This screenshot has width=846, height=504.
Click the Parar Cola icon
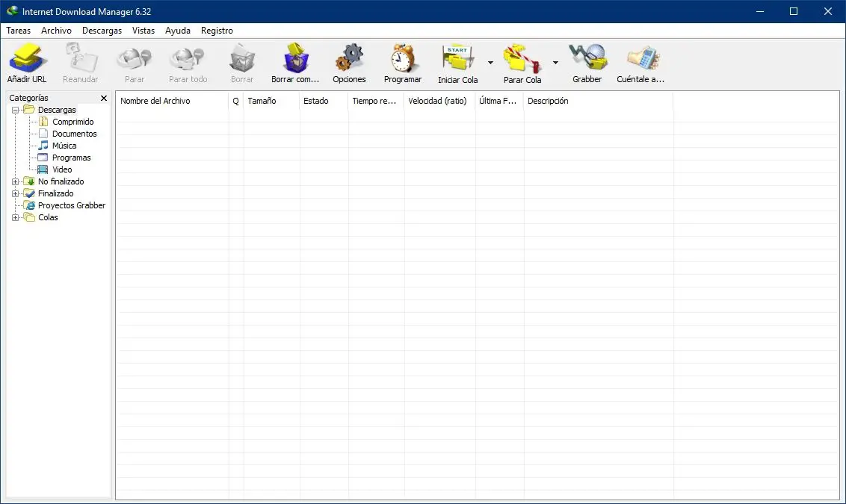point(522,58)
